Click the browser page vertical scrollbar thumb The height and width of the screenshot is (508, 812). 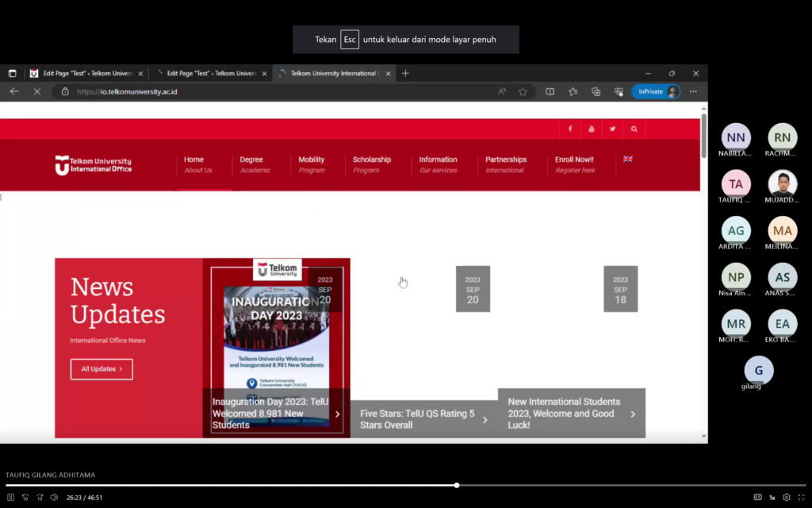point(704,136)
